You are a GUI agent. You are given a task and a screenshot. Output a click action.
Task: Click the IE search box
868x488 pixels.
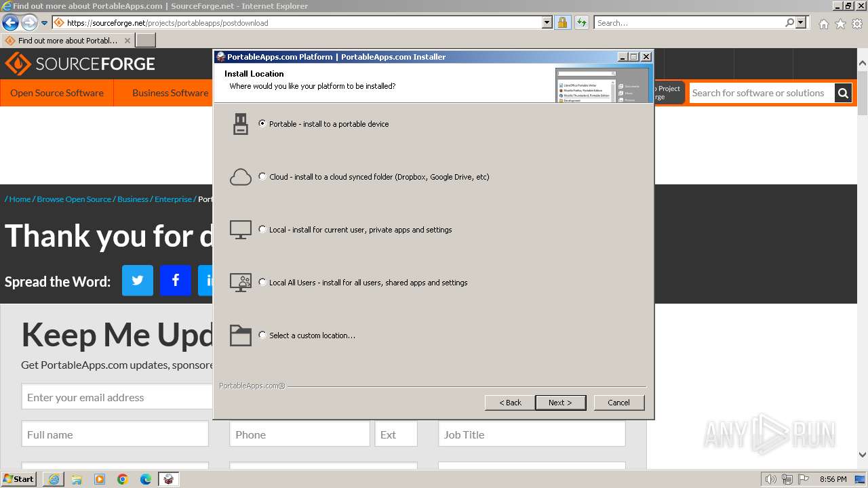[x=690, y=23]
